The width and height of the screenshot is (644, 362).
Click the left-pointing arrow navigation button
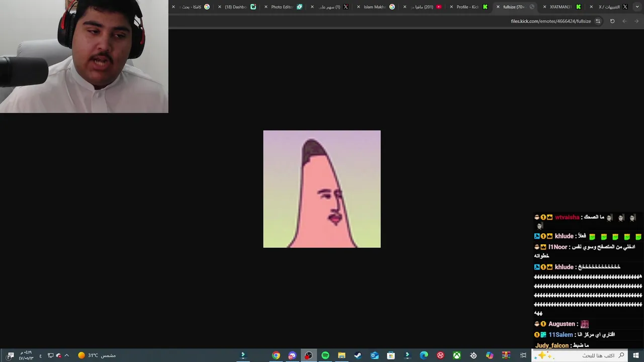coord(624,21)
